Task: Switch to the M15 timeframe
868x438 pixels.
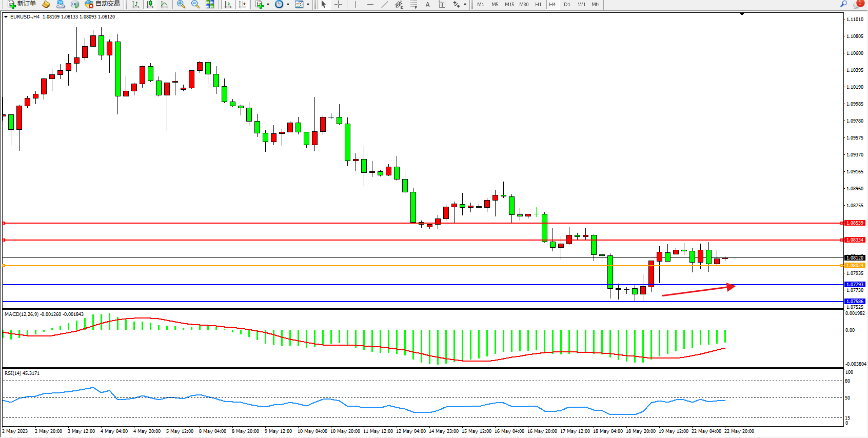Action: (509, 4)
